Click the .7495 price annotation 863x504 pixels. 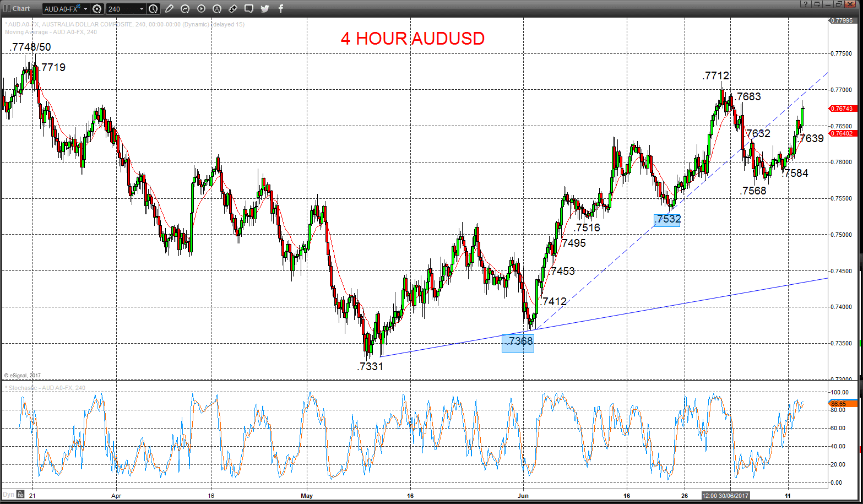[x=572, y=243]
